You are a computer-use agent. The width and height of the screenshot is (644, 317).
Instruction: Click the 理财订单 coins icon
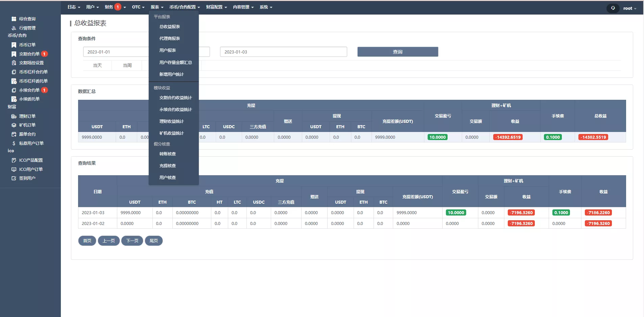click(x=14, y=116)
